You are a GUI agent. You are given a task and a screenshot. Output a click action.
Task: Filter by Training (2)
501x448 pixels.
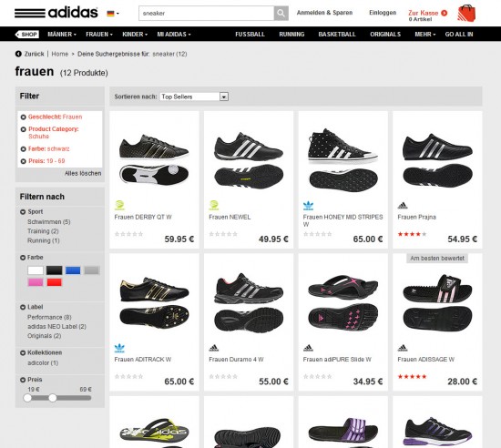coord(43,231)
